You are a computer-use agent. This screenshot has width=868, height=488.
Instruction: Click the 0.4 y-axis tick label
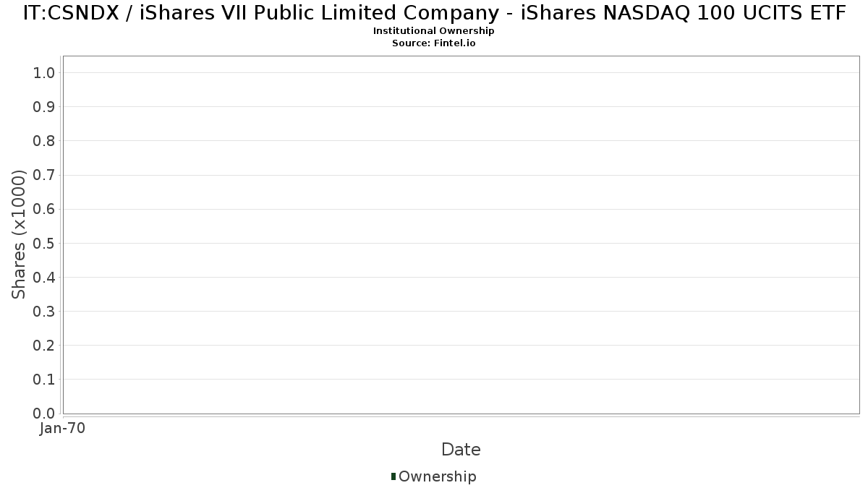[x=44, y=277]
